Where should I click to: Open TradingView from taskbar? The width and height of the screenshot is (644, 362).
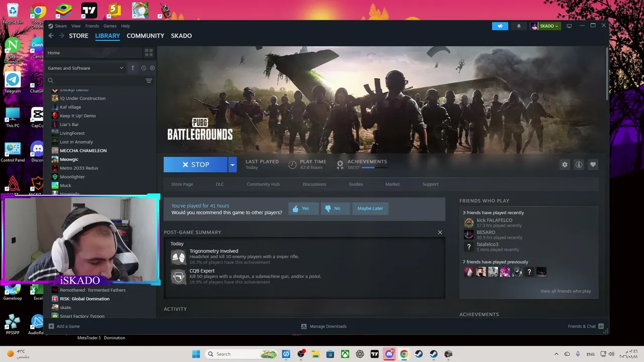click(374, 354)
